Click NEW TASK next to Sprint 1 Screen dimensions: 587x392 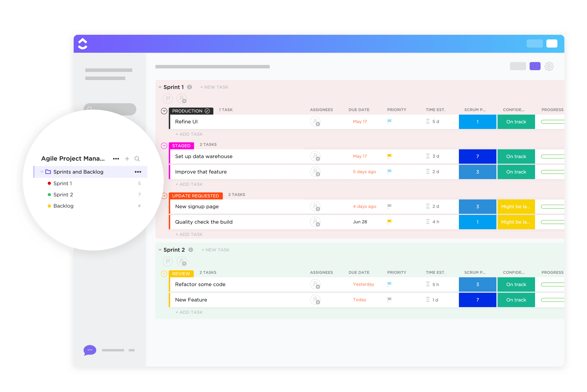click(x=214, y=87)
